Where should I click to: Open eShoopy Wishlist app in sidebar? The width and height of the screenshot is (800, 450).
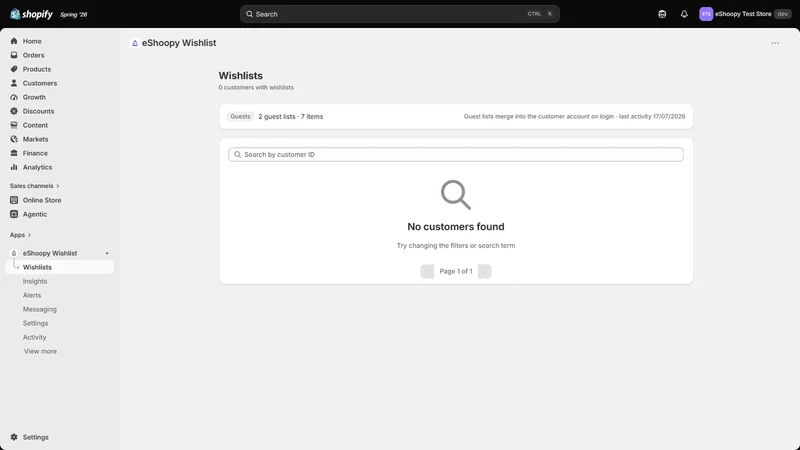tap(49, 253)
